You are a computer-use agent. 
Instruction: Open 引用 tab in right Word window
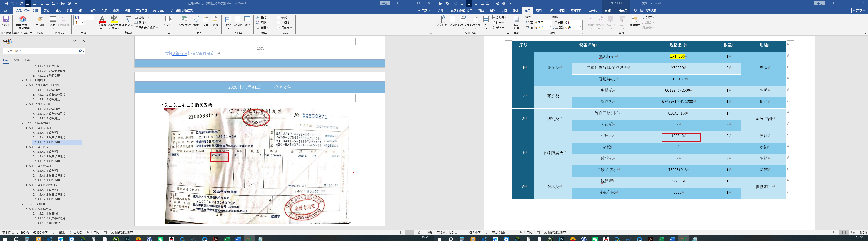coord(539,10)
